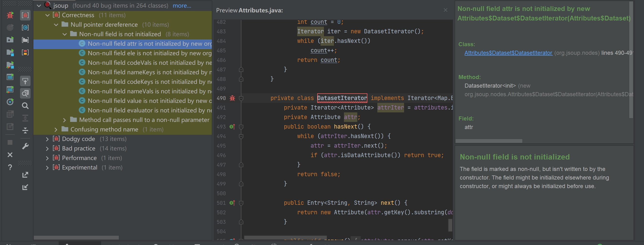
Task: Select 'Non-null field nameKeys is not initialized' item
Action: [123, 72]
